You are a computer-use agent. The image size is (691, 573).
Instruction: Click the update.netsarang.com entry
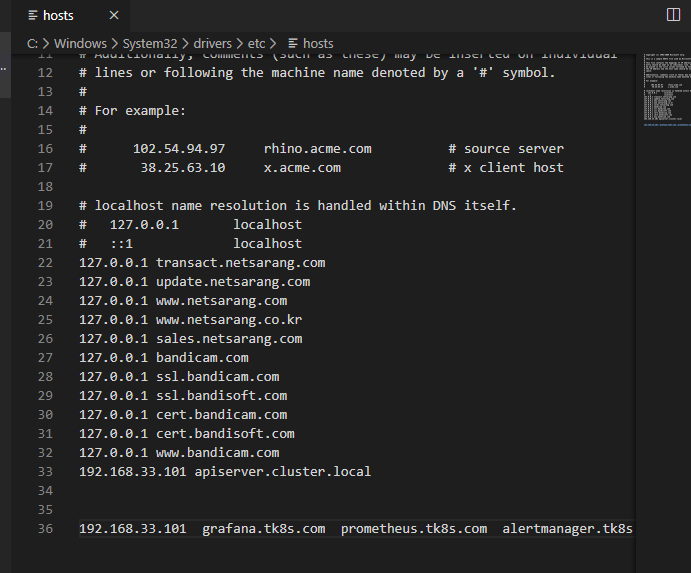click(x=233, y=282)
